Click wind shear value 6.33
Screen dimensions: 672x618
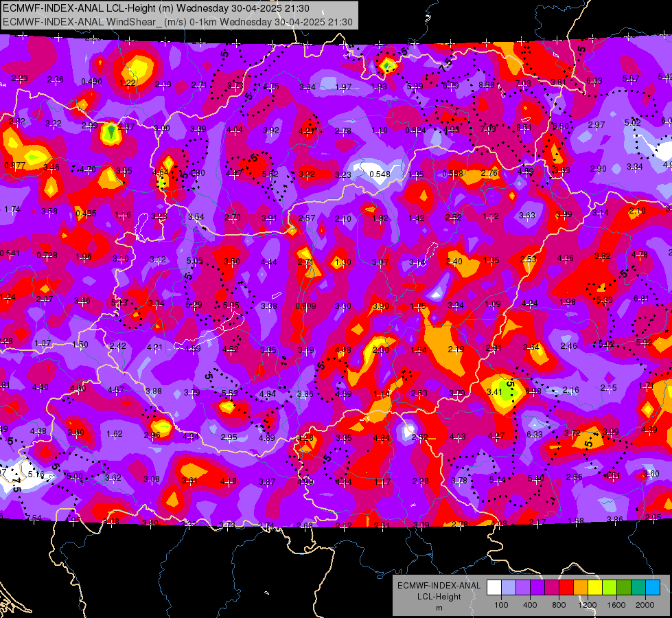pos(535,435)
